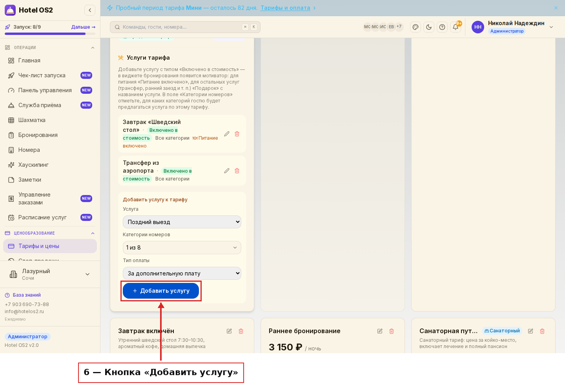Edit the Раннее бронирование tariff card
The height and width of the screenshot is (392, 565).
pos(380,331)
